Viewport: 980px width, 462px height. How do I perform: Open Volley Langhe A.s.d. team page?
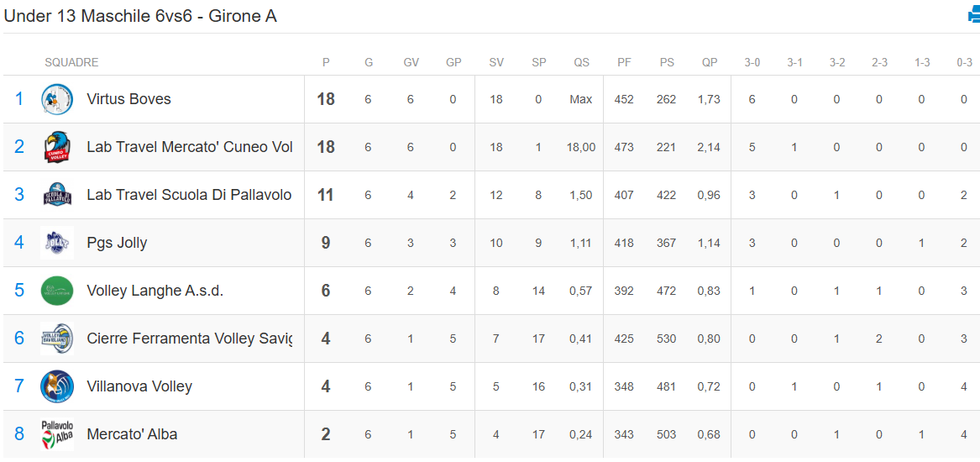click(x=155, y=291)
